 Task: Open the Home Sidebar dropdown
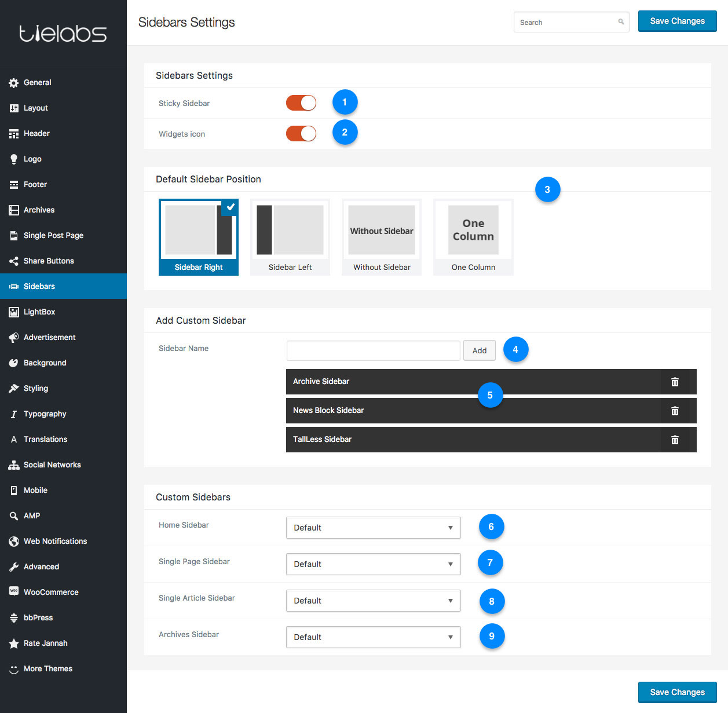374,528
